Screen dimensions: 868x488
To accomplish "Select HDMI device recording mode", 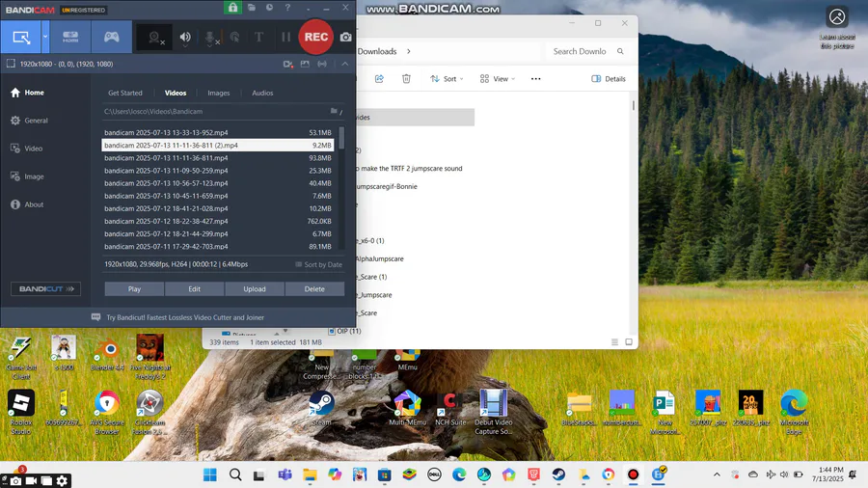I will (x=70, y=37).
